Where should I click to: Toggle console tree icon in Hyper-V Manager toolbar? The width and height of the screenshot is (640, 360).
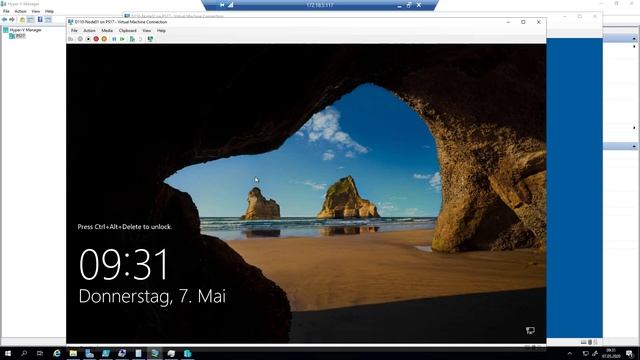31,20
